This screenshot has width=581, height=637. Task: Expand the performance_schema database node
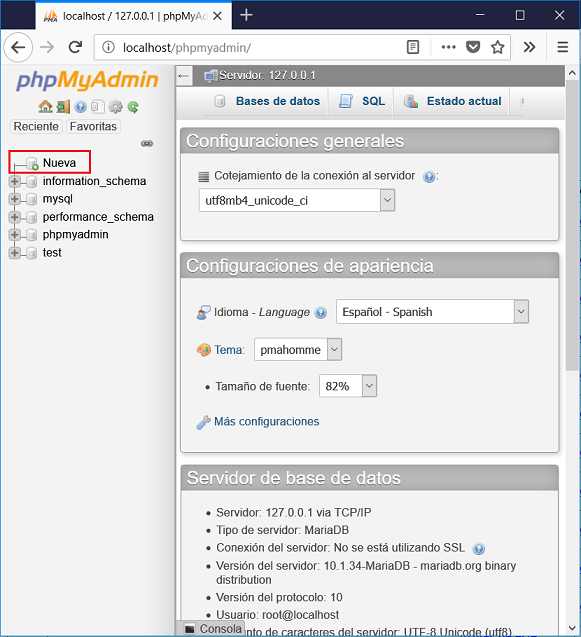[x=14, y=217]
